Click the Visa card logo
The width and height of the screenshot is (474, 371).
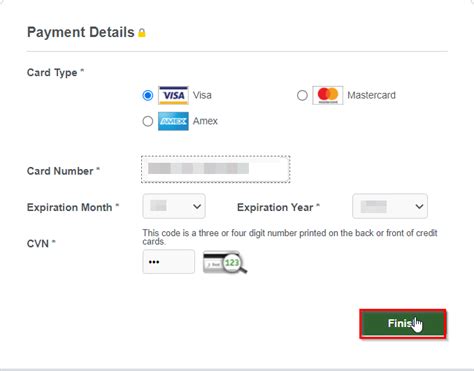pos(173,95)
